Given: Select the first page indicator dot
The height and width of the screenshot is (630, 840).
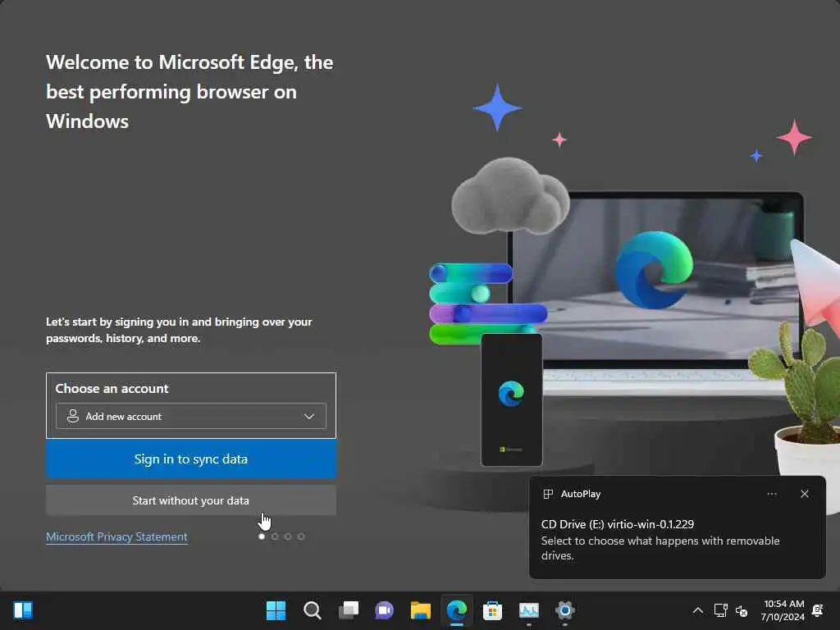Looking at the screenshot, I should [x=262, y=536].
